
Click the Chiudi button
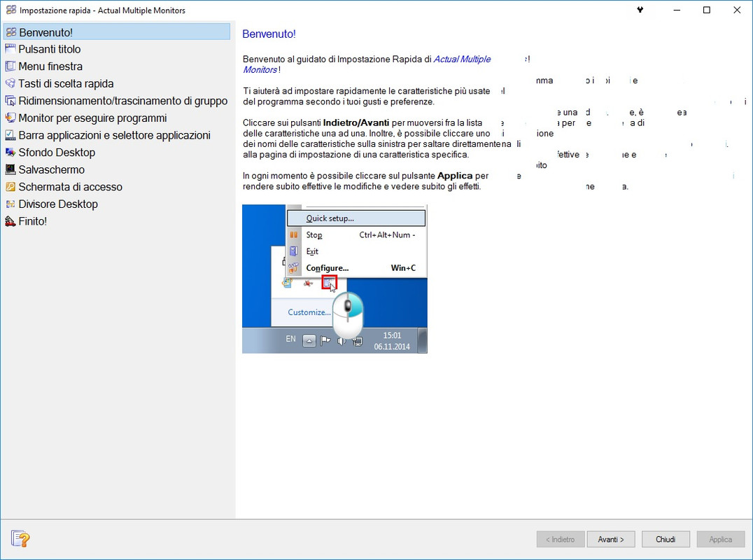666,539
